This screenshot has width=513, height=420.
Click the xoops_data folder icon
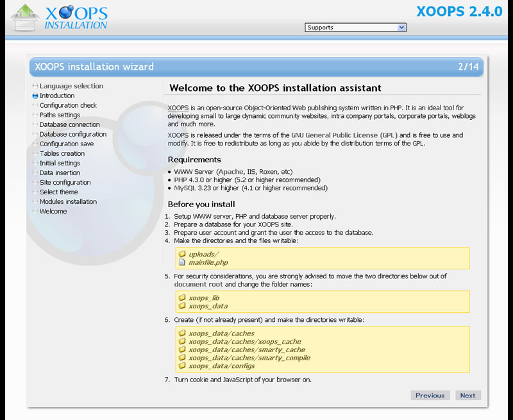pyautogui.click(x=182, y=305)
